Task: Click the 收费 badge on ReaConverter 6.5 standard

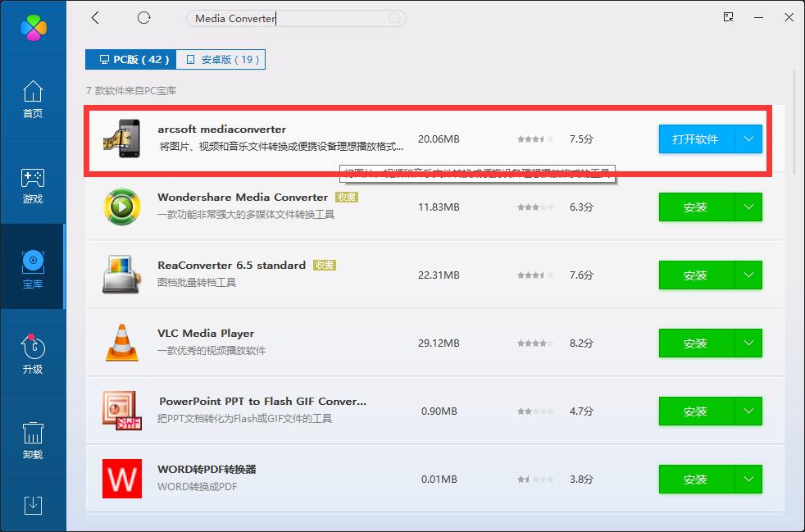Action: [325, 266]
